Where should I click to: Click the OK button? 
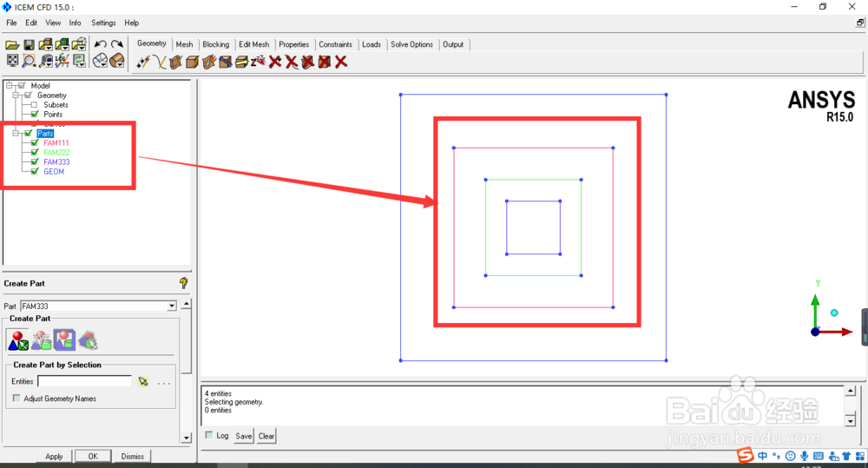point(93,457)
